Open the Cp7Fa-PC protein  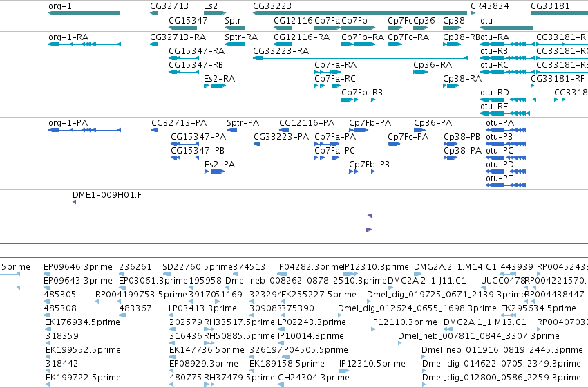tap(327, 158)
